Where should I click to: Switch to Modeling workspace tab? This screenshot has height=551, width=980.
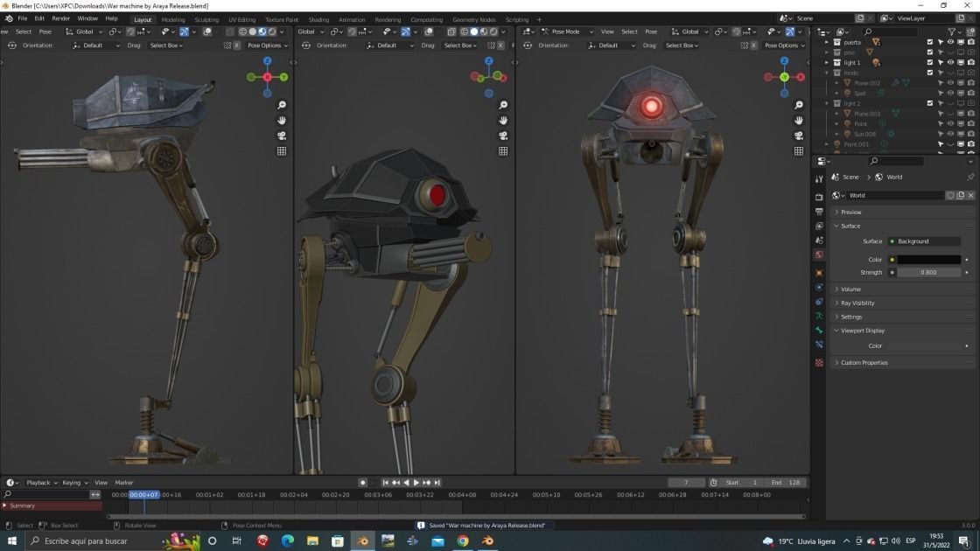(x=173, y=19)
